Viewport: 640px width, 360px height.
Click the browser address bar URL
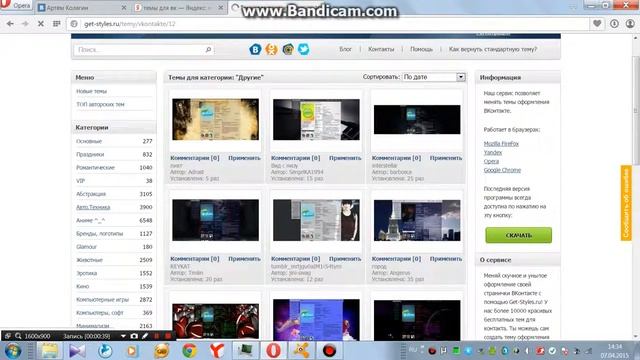pyautogui.click(x=130, y=24)
